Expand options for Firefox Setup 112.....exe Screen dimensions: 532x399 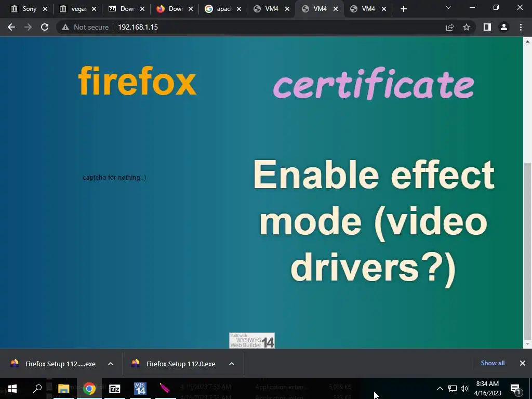[110, 364]
